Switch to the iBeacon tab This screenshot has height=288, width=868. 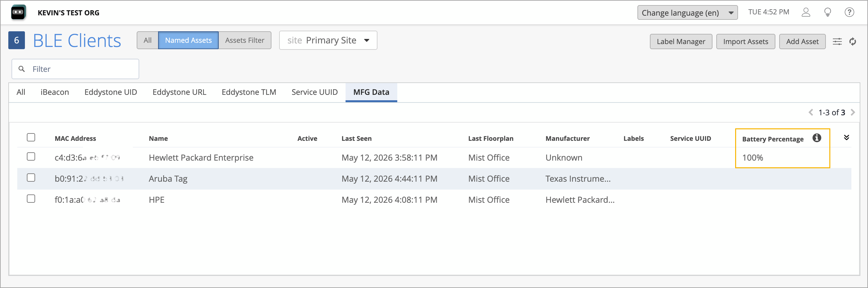(x=55, y=92)
